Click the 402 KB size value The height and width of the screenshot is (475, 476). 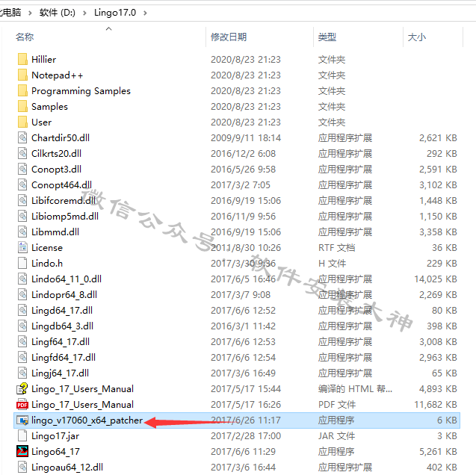pyautogui.click(x=442, y=467)
